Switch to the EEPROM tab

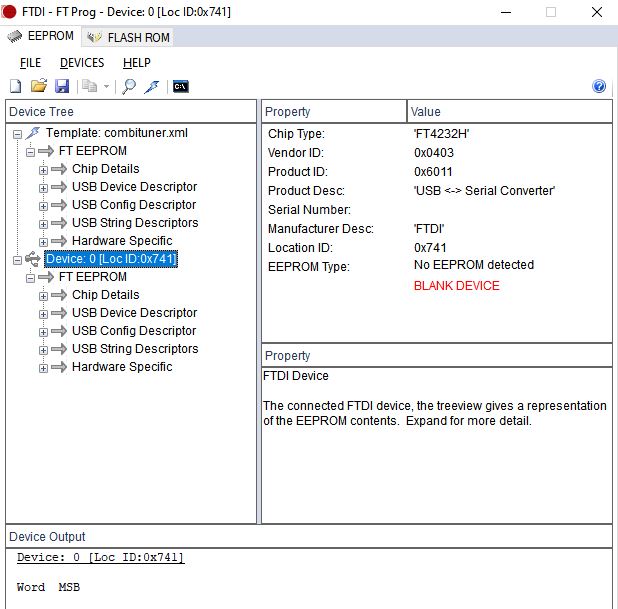click(x=41, y=36)
